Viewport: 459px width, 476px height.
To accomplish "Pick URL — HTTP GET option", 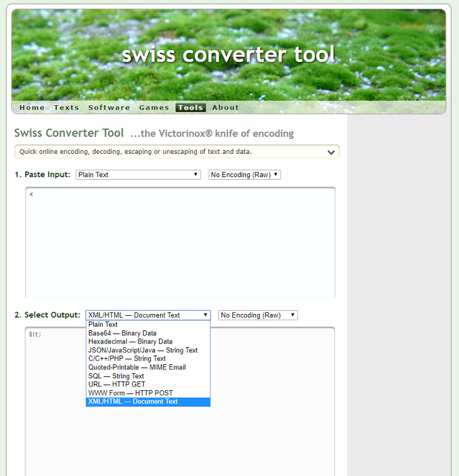I will [x=148, y=385].
